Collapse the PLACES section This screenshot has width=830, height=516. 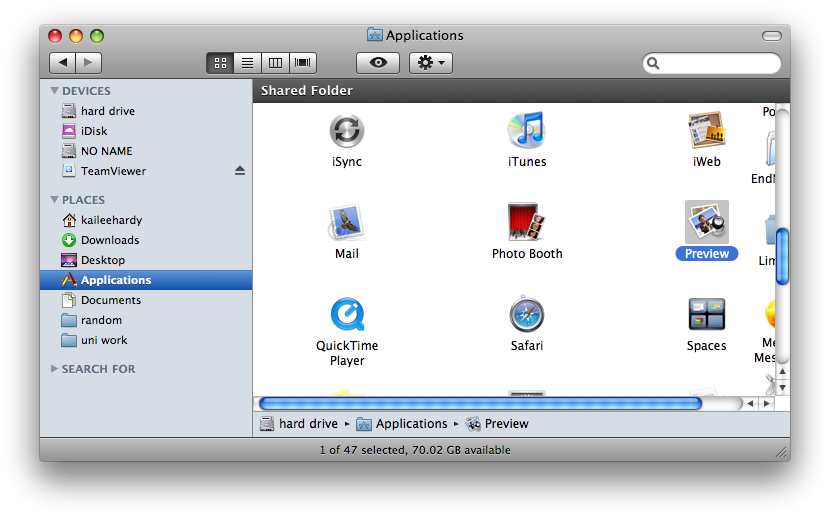(x=54, y=200)
